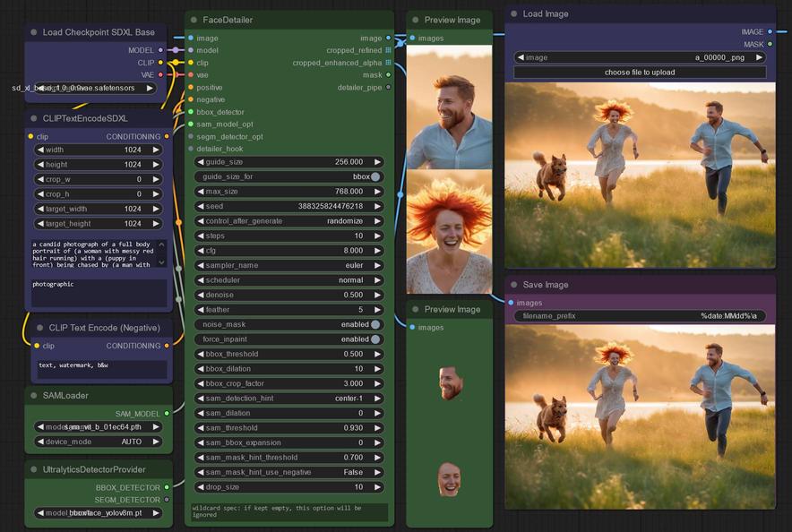The width and height of the screenshot is (792, 532).
Task: Click the 'photographic' style text box
Action: click(99, 293)
